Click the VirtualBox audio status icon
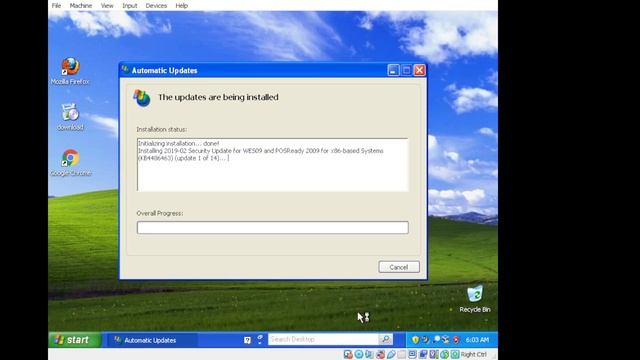The width and height of the screenshot is (640, 360). pyautogui.click(x=369, y=354)
